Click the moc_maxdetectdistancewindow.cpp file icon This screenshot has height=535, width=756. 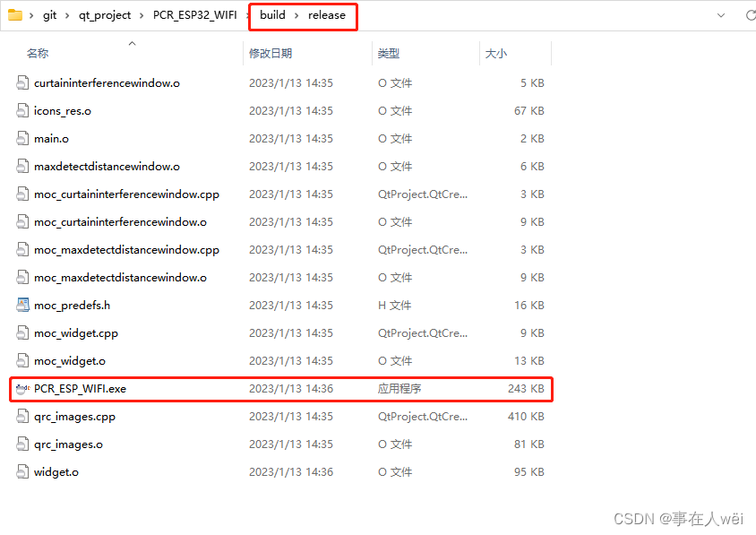[x=22, y=250]
